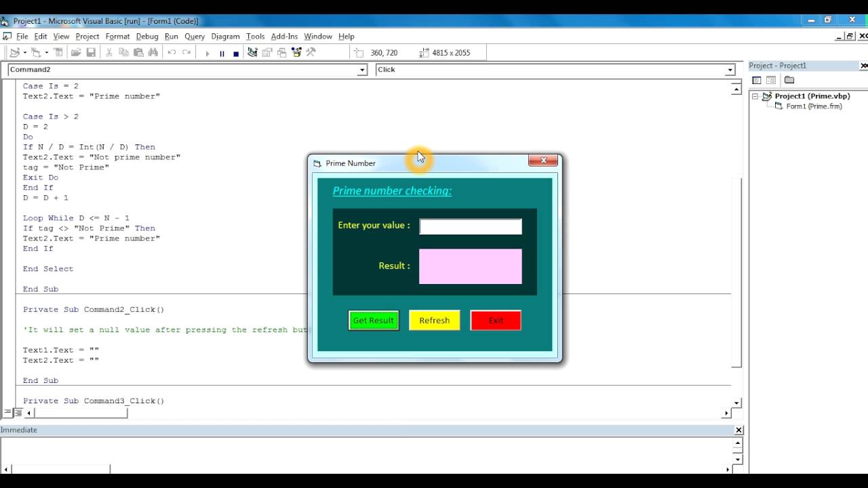Open the Project Explorer toolbar icon
Viewport: 868px width, 488px height.
(x=252, y=52)
